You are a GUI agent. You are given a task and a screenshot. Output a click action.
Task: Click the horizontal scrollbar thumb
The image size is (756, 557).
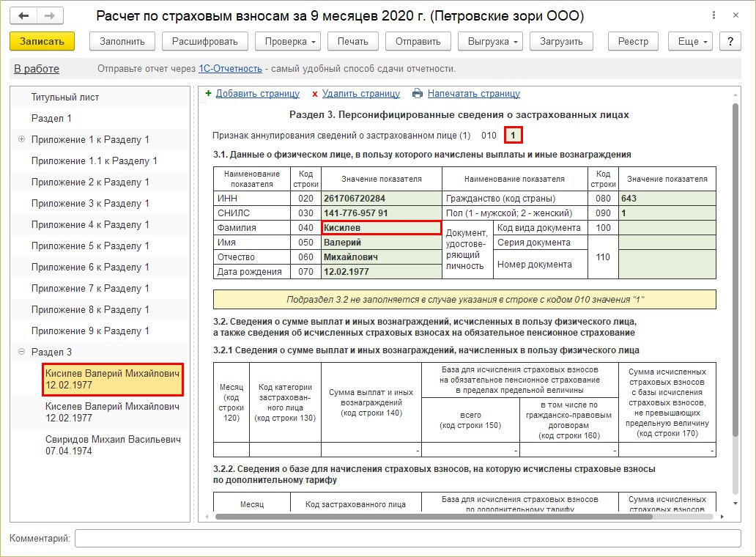pos(434,517)
